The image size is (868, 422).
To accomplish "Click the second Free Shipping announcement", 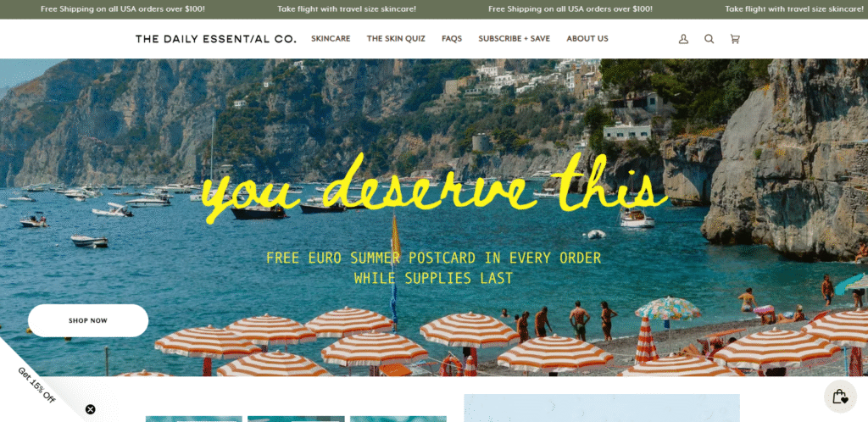I will (x=570, y=9).
